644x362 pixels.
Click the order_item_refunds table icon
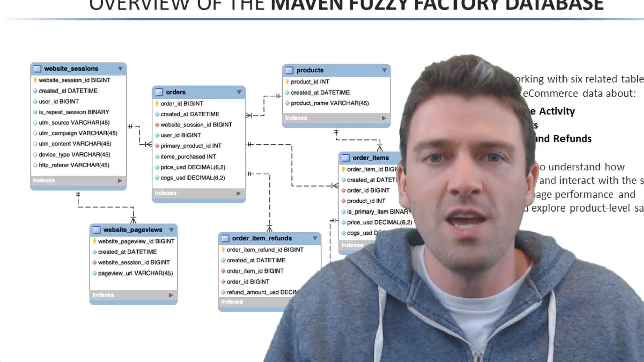(x=225, y=238)
